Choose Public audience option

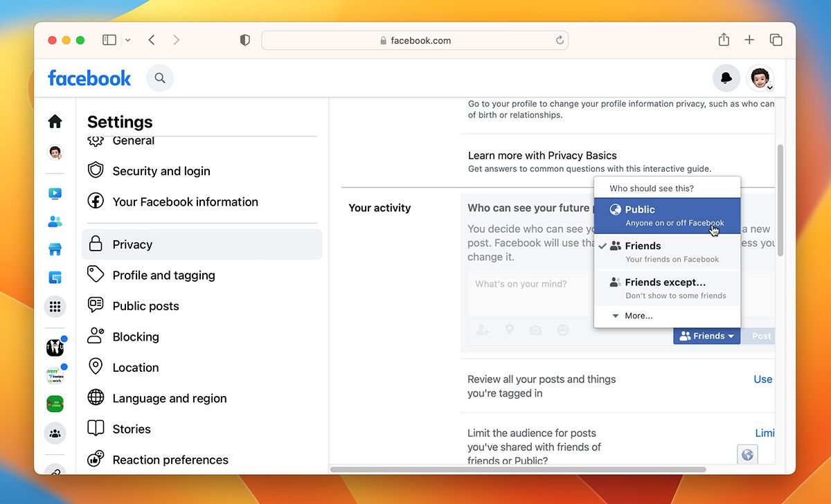click(668, 216)
